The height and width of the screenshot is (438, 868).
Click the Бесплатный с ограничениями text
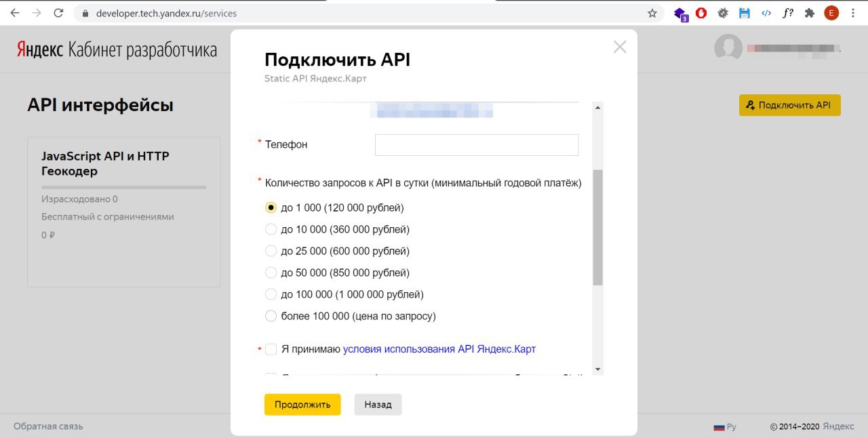[x=108, y=217]
